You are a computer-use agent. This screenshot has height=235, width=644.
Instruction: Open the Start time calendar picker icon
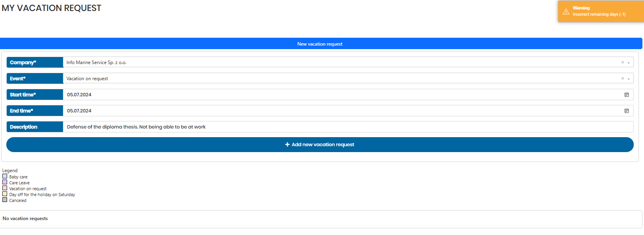click(x=627, y=95)
